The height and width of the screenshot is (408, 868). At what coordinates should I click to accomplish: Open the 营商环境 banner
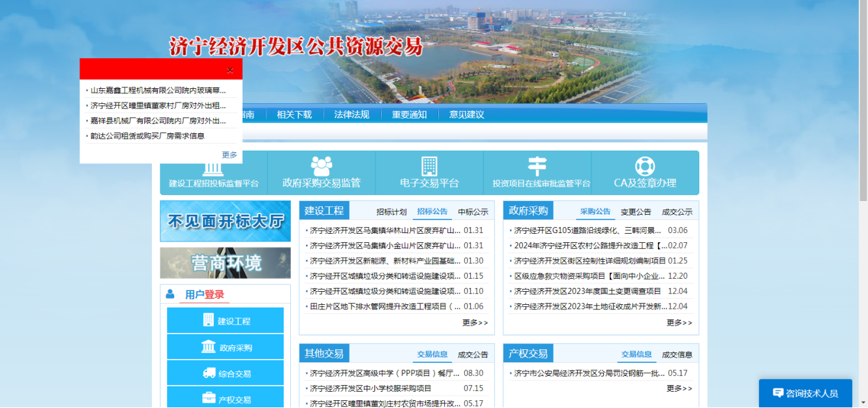click(x=226, y=262)
